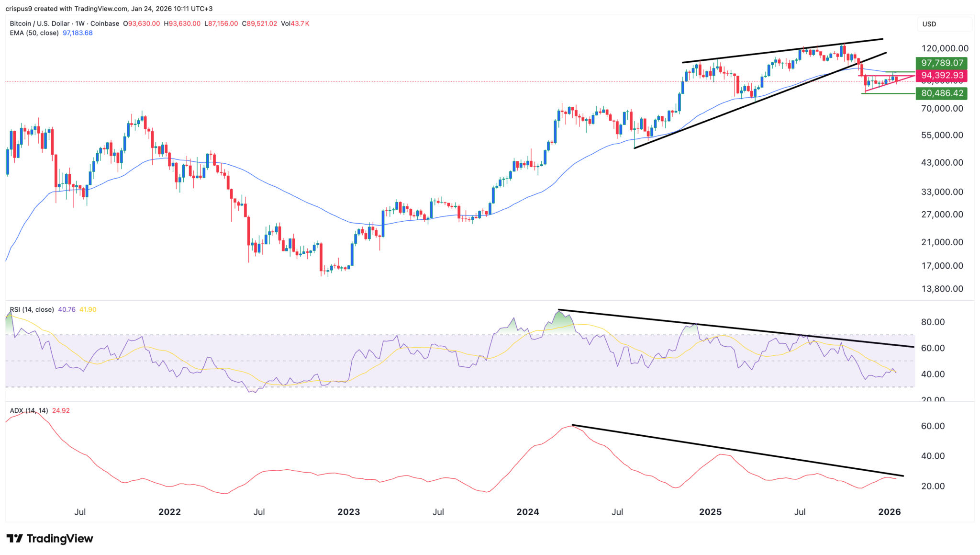Image resolution: width=980 pixels, height=555 pixels.
Task: Click the red 94,392.93 price tag
Action: 942,76
